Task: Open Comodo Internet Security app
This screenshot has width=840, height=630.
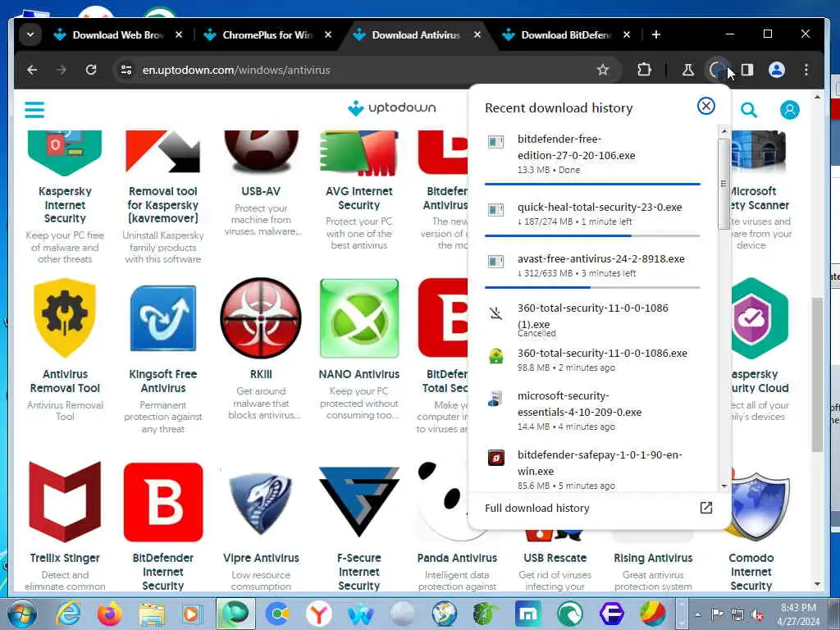Action: point(751,572)
